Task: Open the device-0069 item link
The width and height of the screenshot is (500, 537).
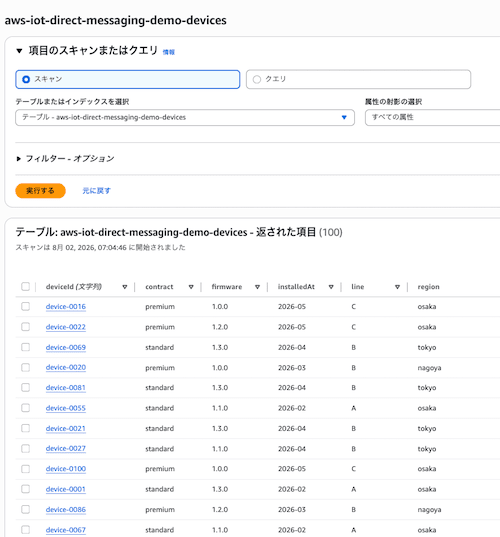Action: [x=66, y=347]
